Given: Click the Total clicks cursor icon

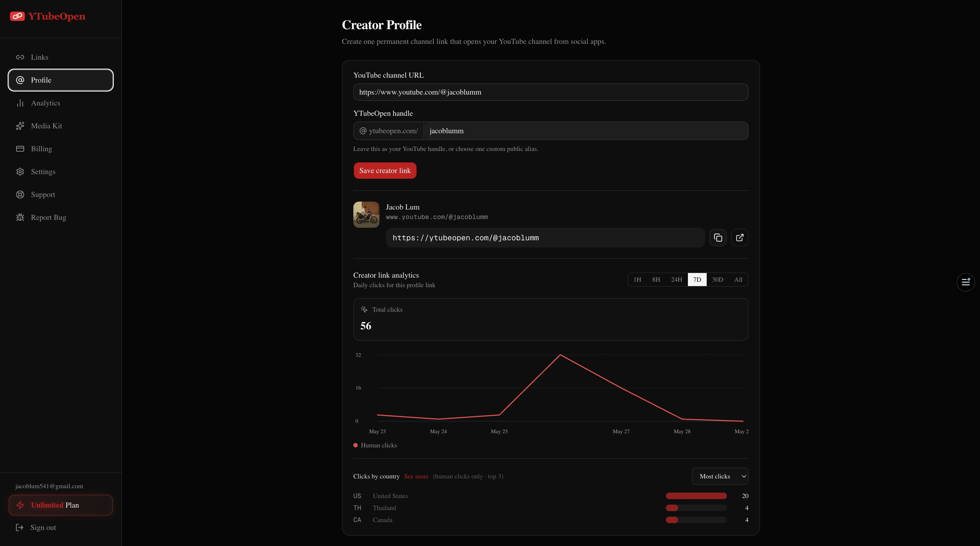Looking at the screenshot, I should 364,309.
